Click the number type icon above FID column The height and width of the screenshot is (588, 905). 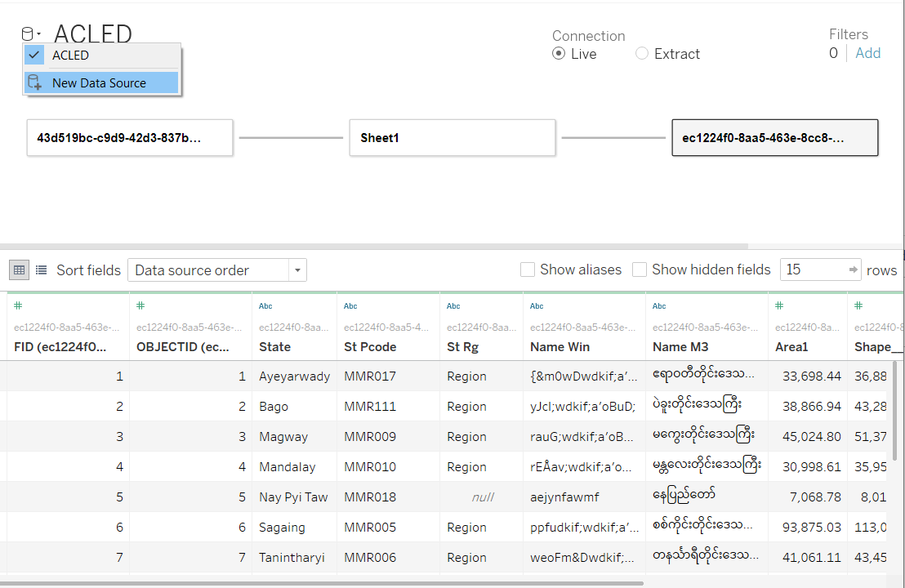click(18, 305)
